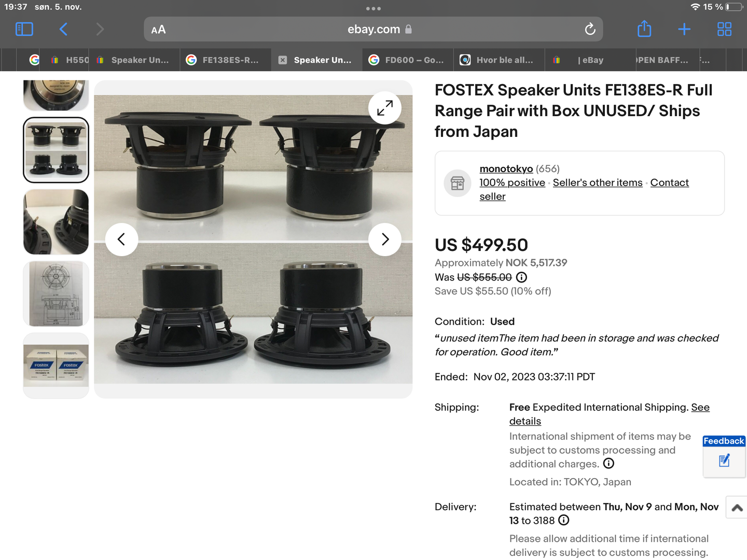The width and height of the screenshot is (747, 560).
Task: Jump back to top of page
Action: 737,508
